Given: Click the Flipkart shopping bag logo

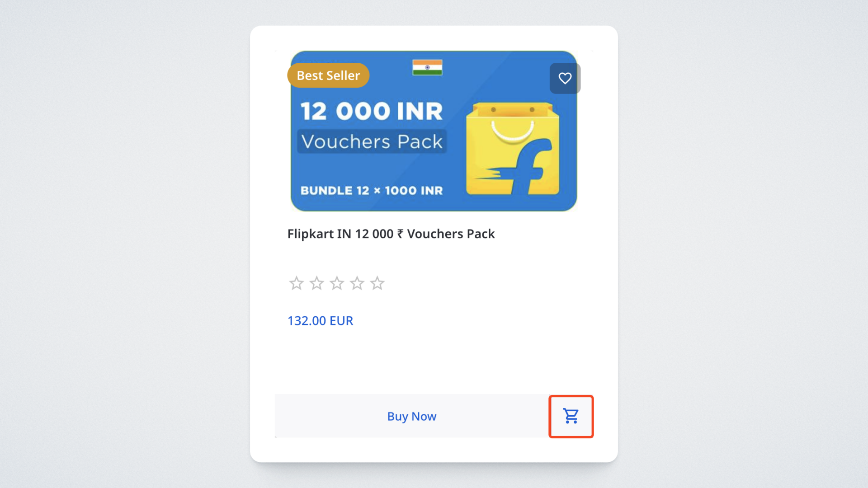Looking at the screenshot, I should [x=513, y=149].
